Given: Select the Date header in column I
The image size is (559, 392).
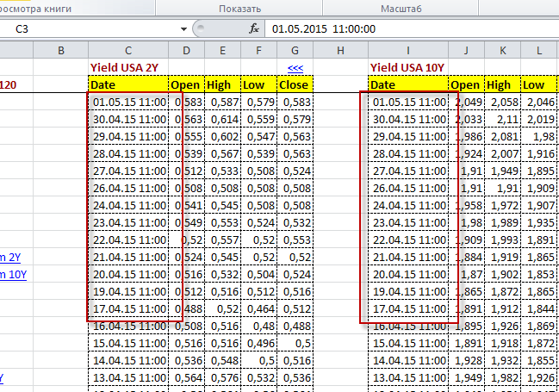Looking at the screenshot, I should (407, 84).
